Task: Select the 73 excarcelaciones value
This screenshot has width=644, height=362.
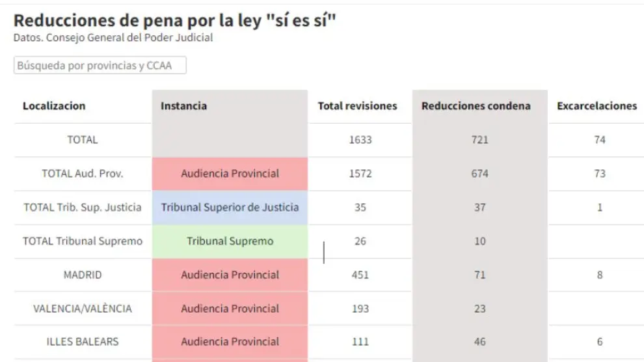Action: coord(599,174)
